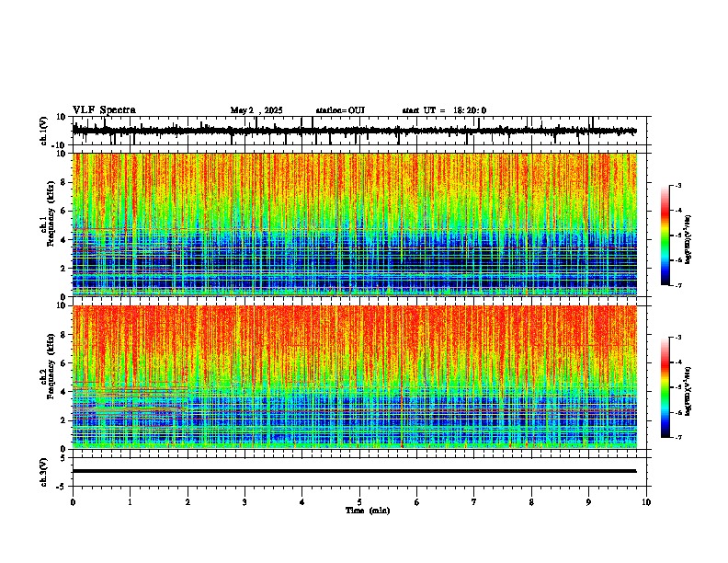
Task: Click time axis tick label "5"
Action: (x=359, y=502)
